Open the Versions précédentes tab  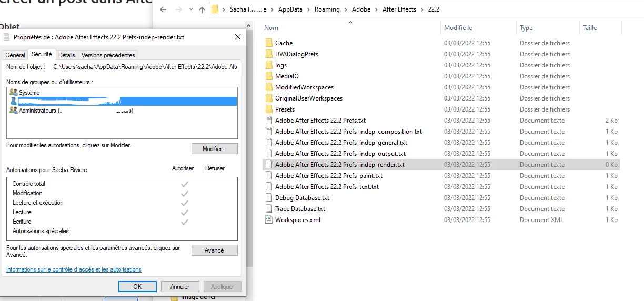click(108, 55)
